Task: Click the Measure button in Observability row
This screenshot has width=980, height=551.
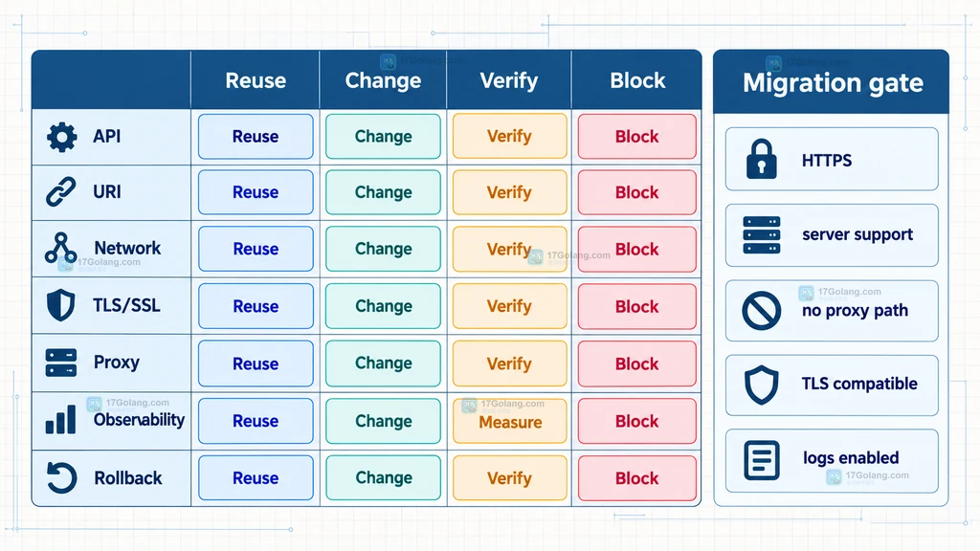Action: tap(510, 421)
